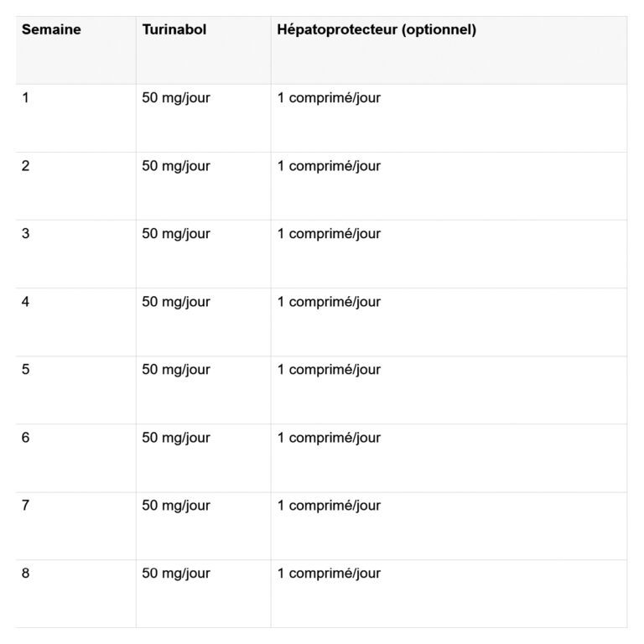Click the week 8 Semaine cell
The height and width of the screenshot is (644, 644).
click(26, 574)
